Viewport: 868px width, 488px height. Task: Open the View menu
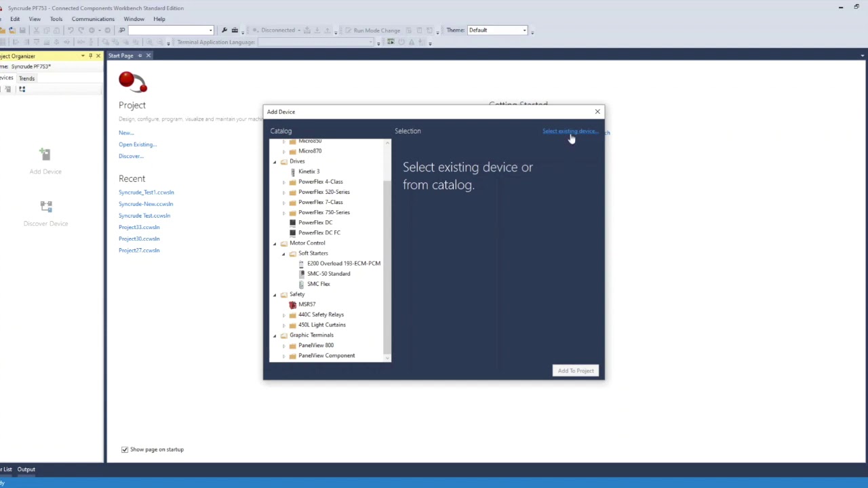point(35,19)
